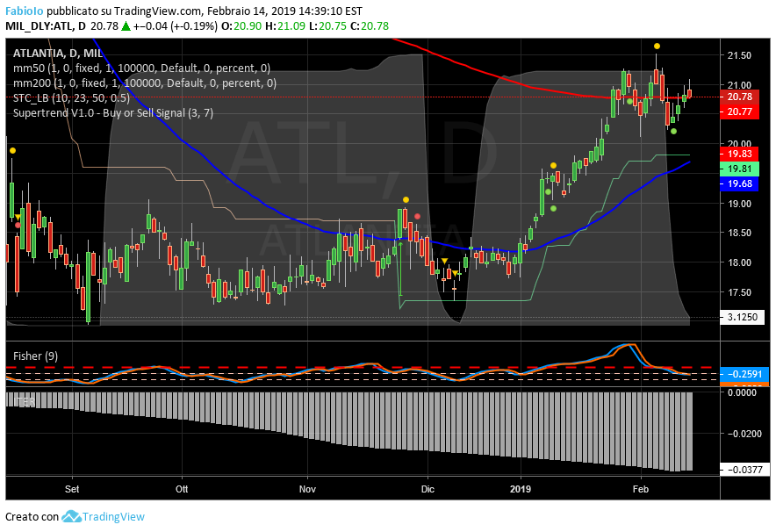This screenshot has height=532, width=776.
Task: Click the -0.2591 Fisher value label
Action: (x=744, y=374)
